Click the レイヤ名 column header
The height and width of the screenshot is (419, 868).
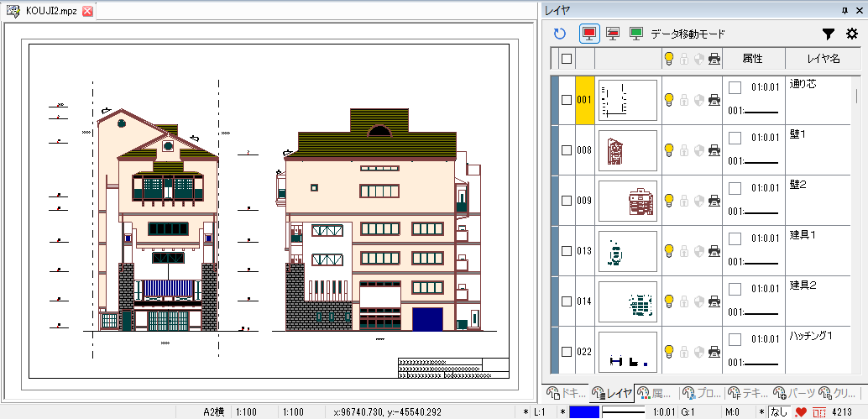pyautogui.click(x=824, y=58)
